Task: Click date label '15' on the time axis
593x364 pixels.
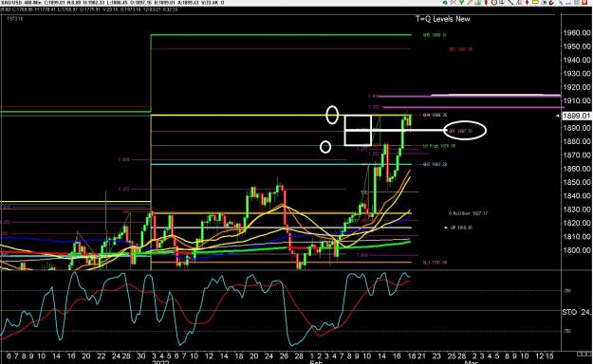Action: point(550,356)
